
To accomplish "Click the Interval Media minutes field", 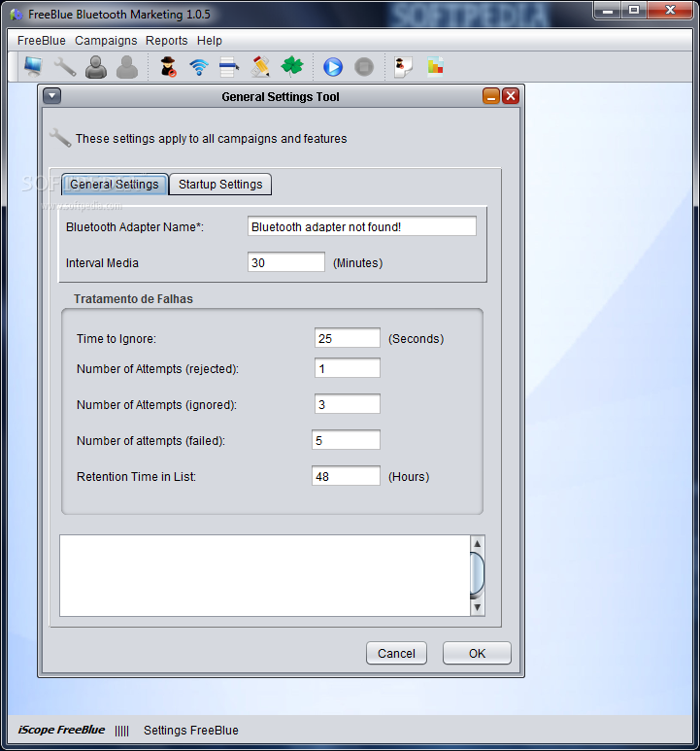I will pos(286,262).
